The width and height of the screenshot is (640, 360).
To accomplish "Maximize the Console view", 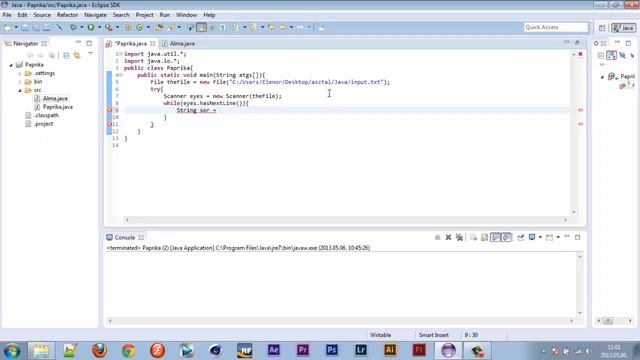I will [x=578, y=237].
